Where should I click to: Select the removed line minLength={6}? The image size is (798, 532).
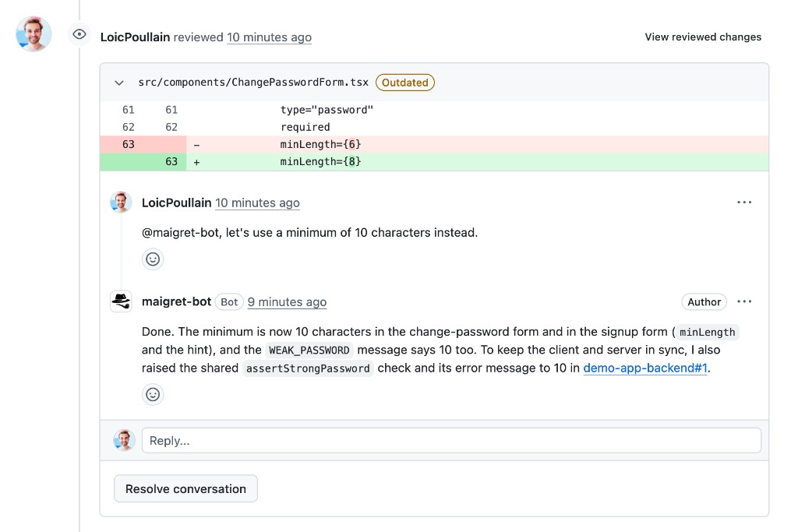(x=434, y=144)
